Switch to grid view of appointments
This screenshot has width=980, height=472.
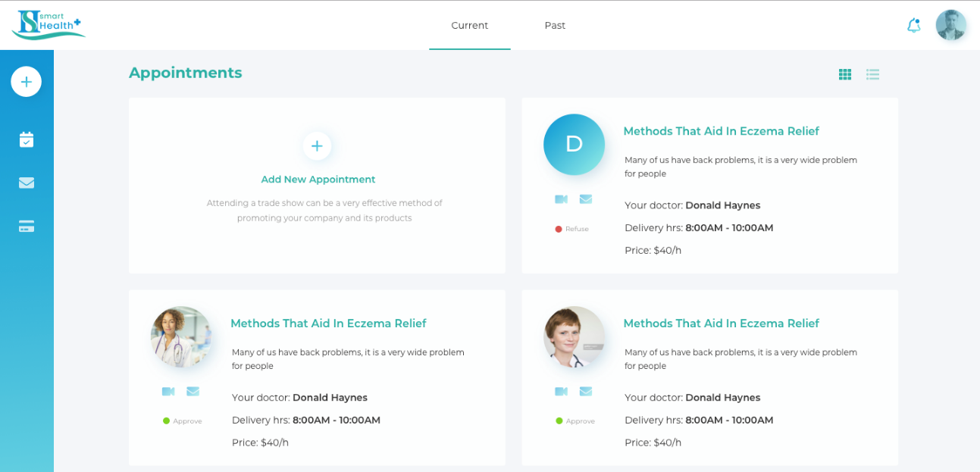click(845, 74)
